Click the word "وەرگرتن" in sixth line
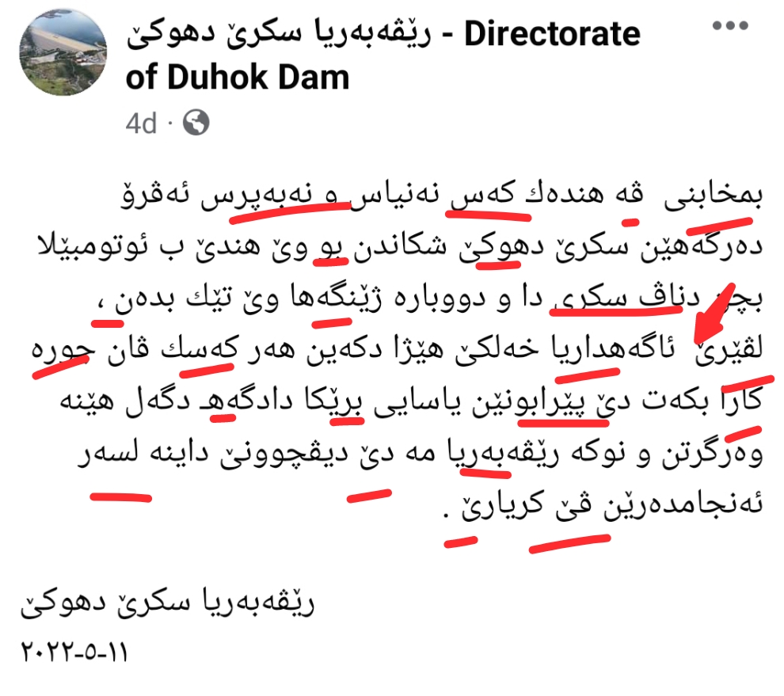 point(713,454)
